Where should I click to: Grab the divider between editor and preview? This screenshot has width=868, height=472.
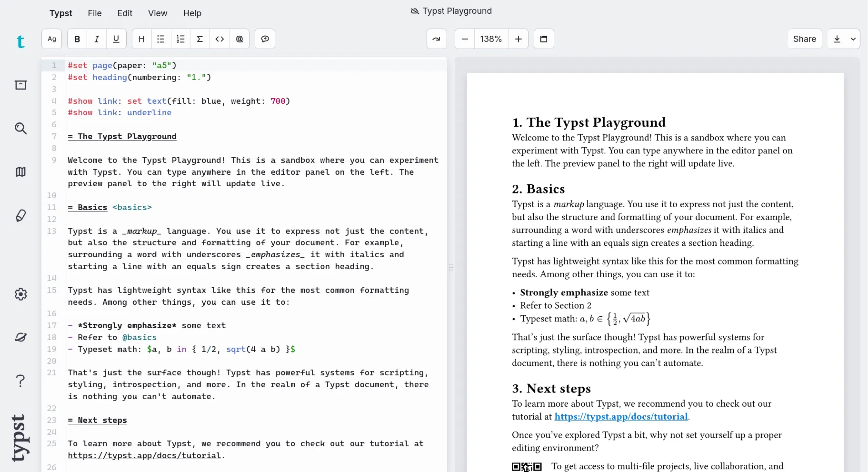point(451,267)
